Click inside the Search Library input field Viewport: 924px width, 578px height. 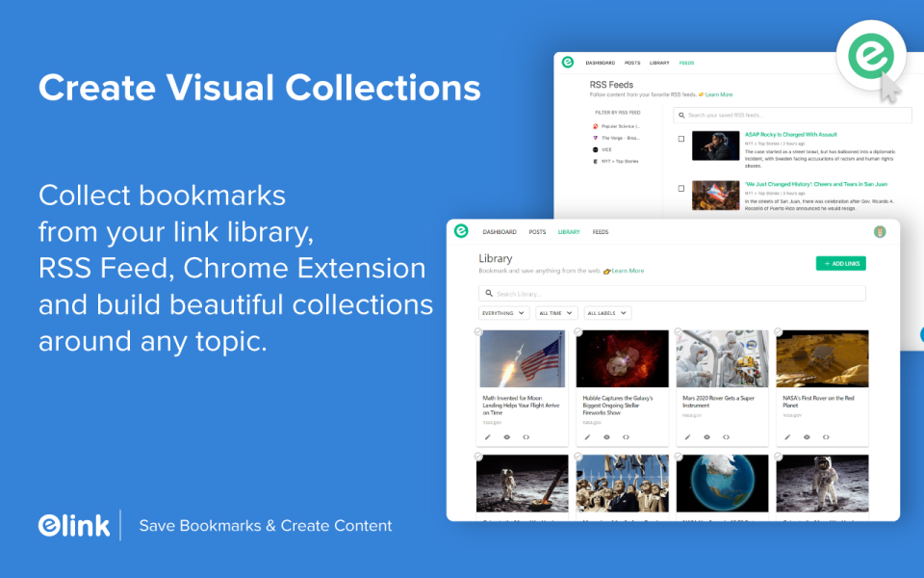[x=635, y=293]
